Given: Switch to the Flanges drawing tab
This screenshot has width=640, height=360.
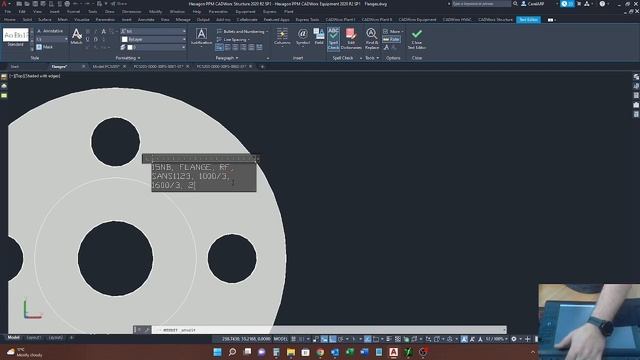Looking at the screenshot, I should pyautogui.click(x=60, y=67).
